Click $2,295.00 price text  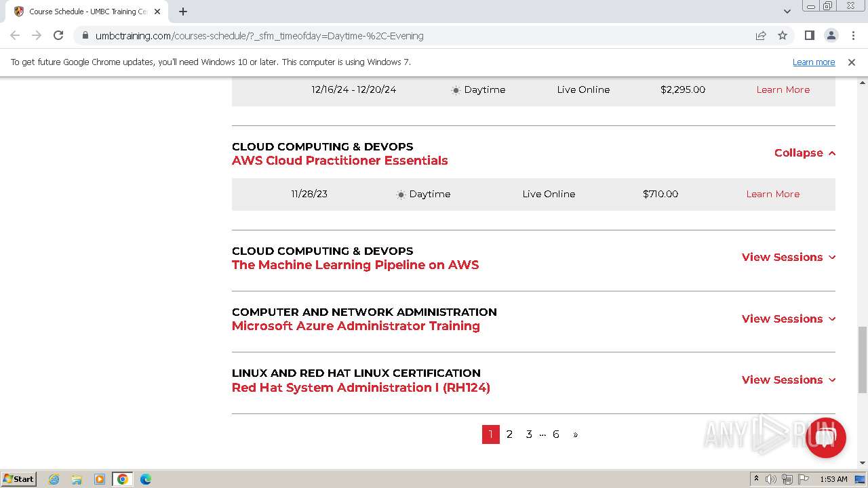point(683,89)
